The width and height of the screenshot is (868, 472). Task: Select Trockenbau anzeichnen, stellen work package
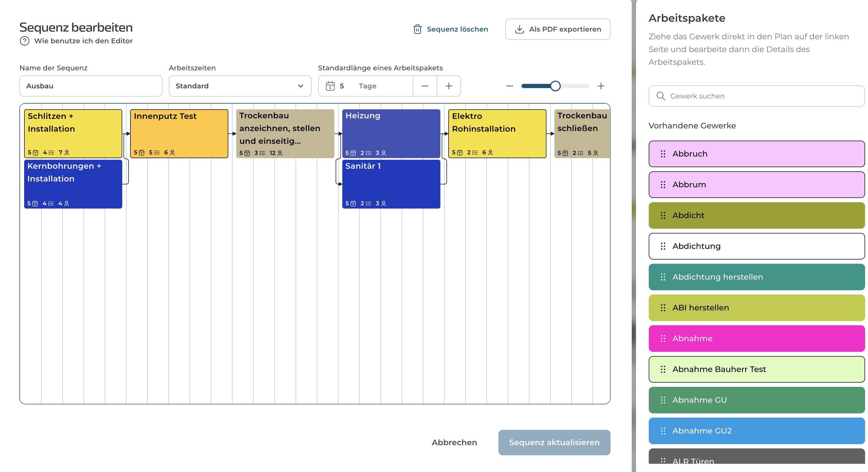(x=285, y=133)
